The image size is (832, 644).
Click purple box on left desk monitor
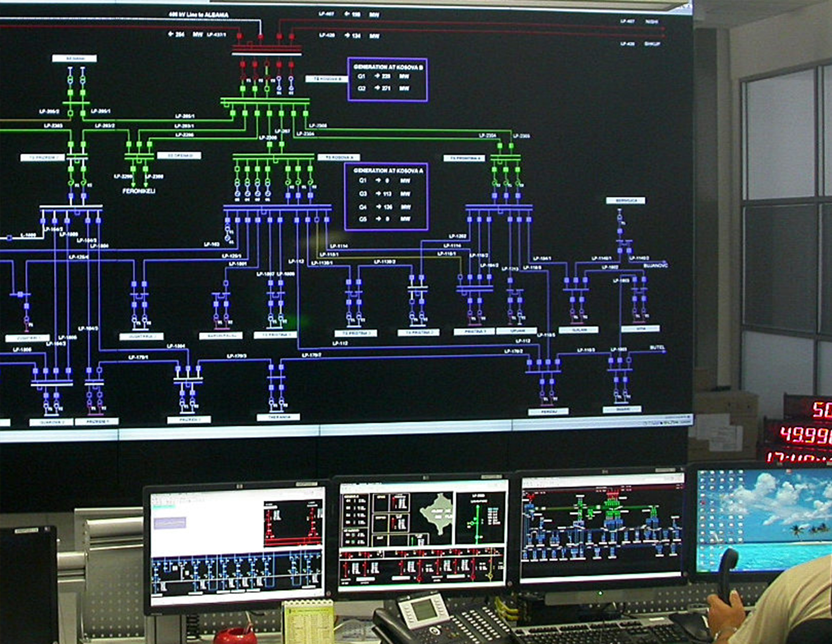tap(170, 523)
